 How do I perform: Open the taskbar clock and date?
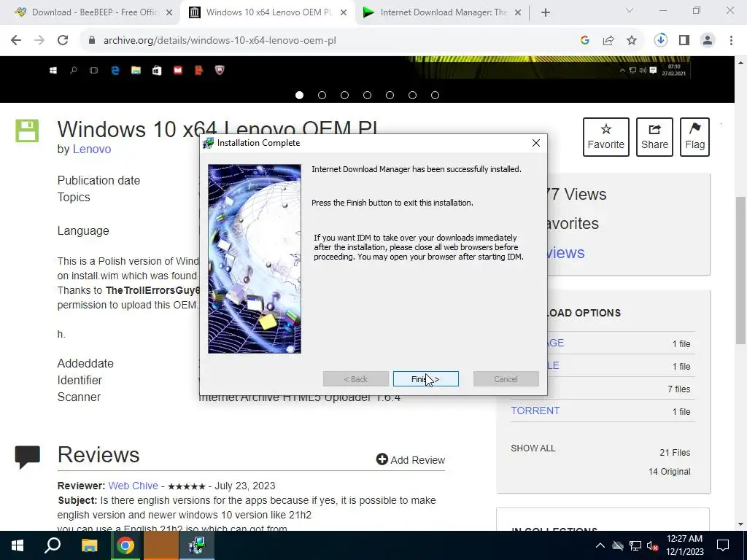(x=684, y=545)
